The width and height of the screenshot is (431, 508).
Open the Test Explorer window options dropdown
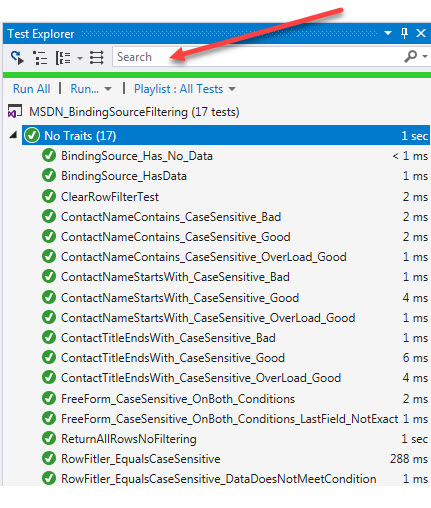388,33
